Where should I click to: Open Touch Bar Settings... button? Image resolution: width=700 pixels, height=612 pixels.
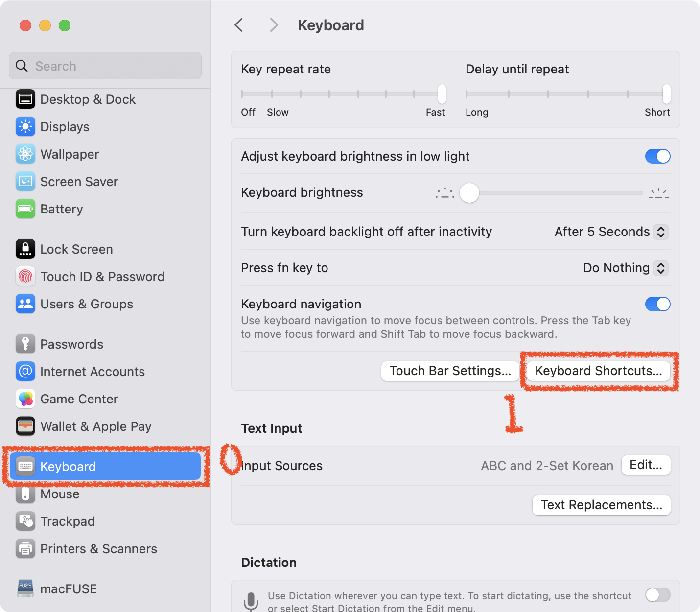tap(450, 371)
